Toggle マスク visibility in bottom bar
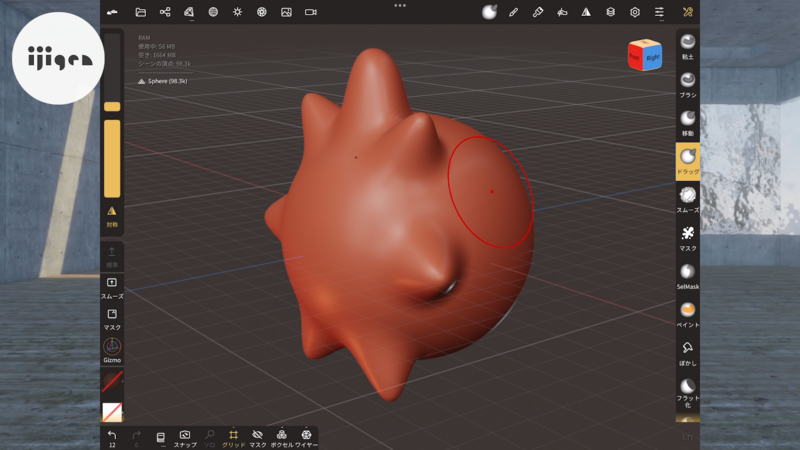The height and width of the screenshot is (450, 800). [258, 438]
